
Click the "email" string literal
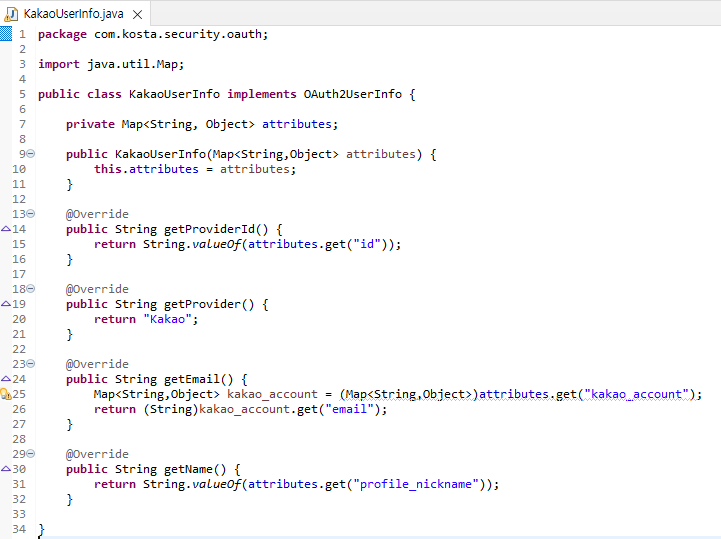(349, 409)
